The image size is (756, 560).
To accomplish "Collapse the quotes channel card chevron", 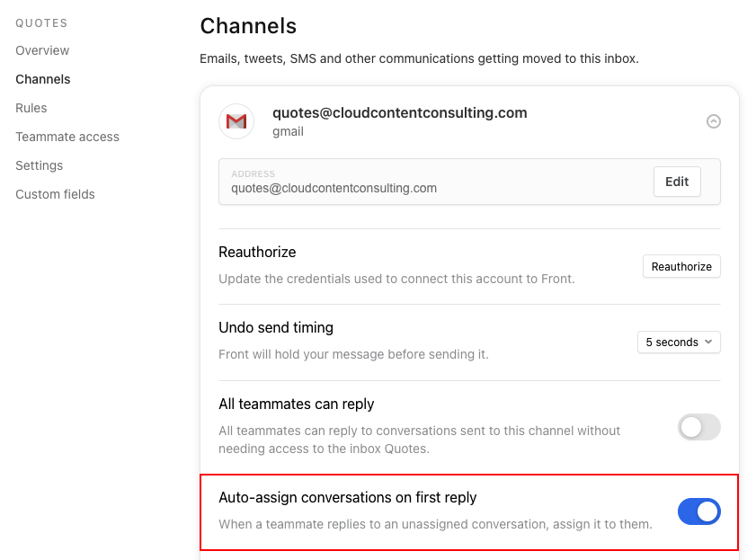I will [x=714, y=121].
